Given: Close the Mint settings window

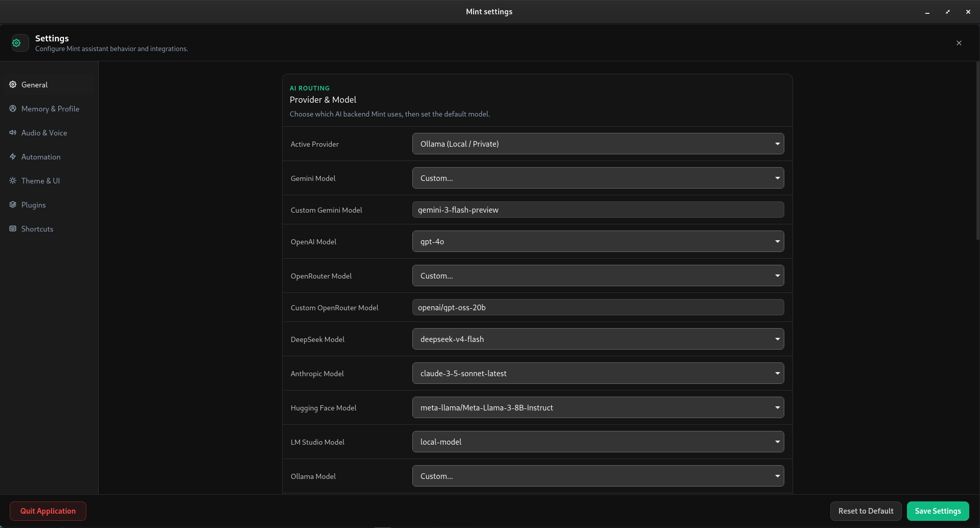Looking at the screenshot, I should pos(968,12).
